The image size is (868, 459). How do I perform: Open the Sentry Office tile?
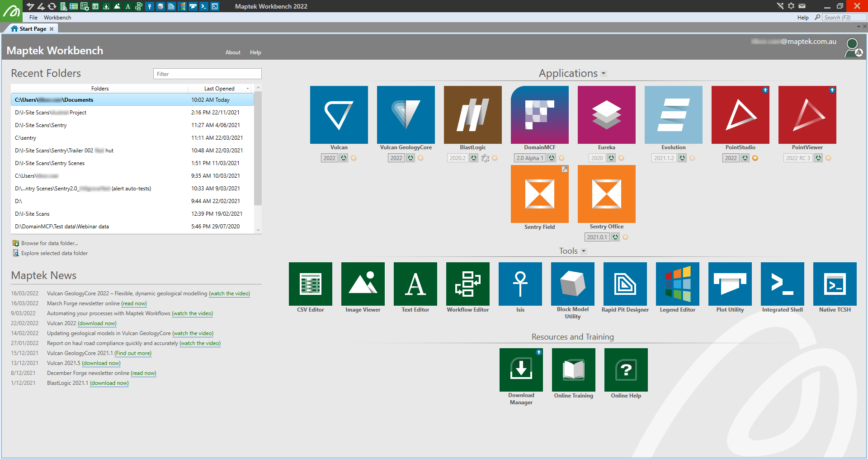(x=606, y=194)
